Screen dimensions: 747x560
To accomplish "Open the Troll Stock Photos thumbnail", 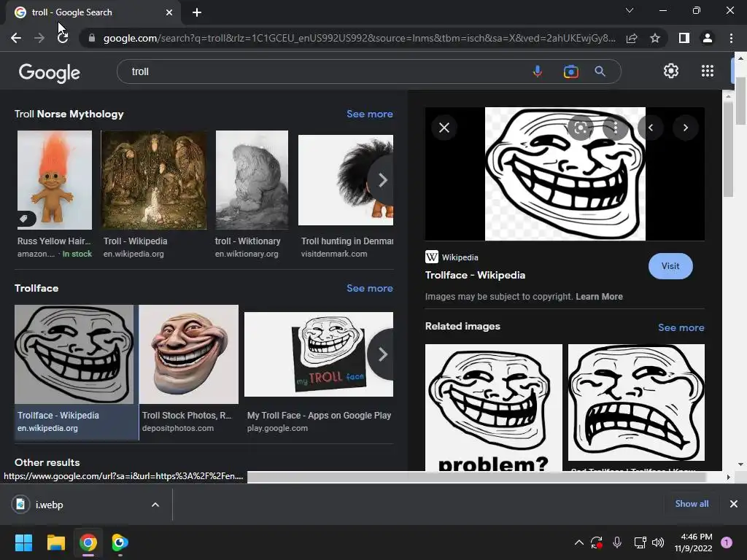I will tap(189, 354).
